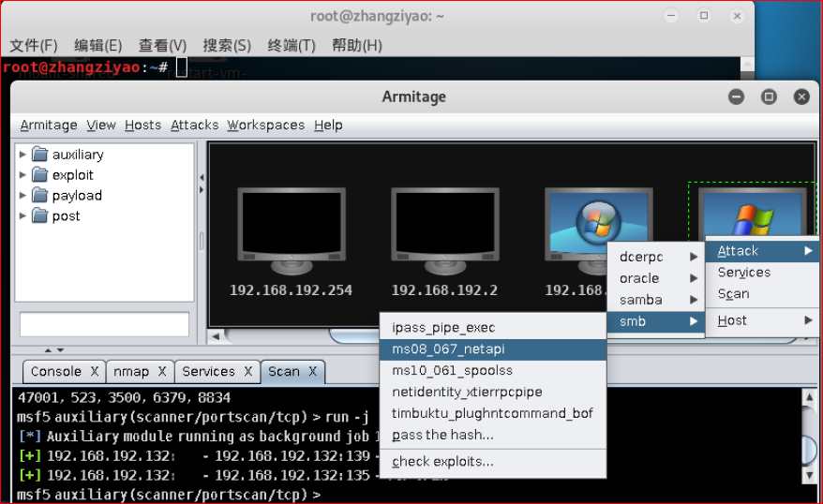The image size is (823, 504).
Task: Open the Armitage menu
Action: (49, 125)
